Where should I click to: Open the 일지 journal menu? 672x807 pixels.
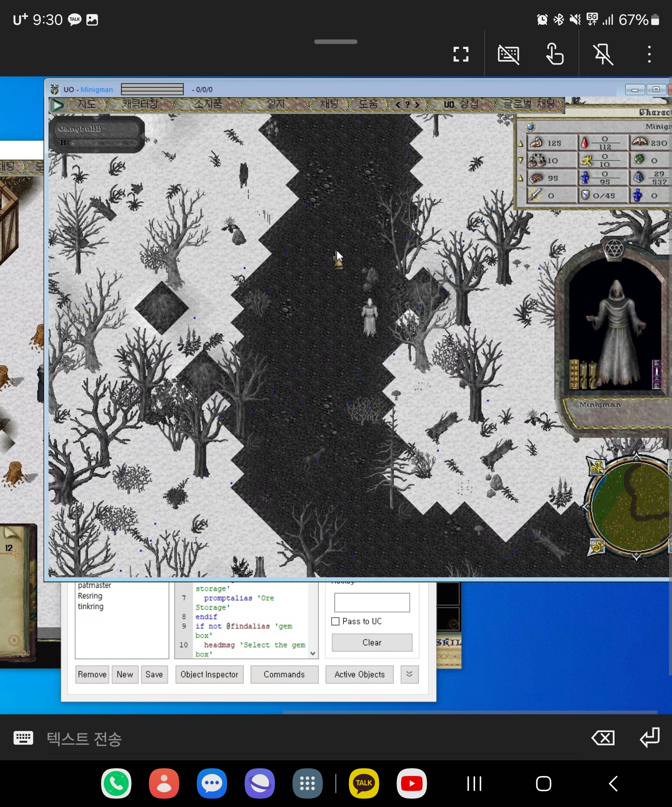click(x=276, y=104)
